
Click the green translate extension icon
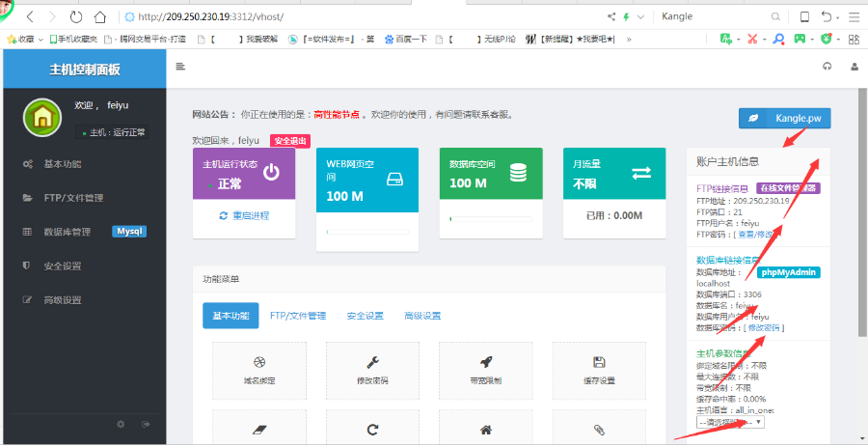pyautogui.click(x=726, y=39)
